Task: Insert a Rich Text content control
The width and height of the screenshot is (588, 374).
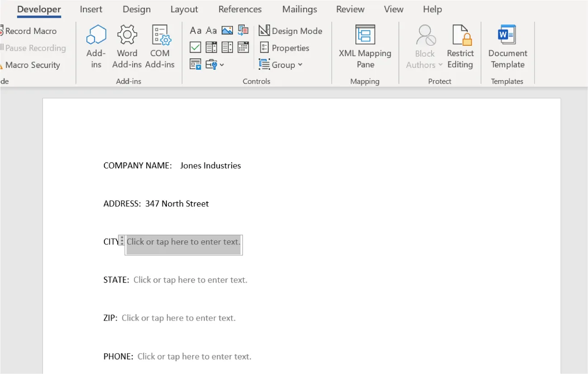Action: click(x=195, y=30)
